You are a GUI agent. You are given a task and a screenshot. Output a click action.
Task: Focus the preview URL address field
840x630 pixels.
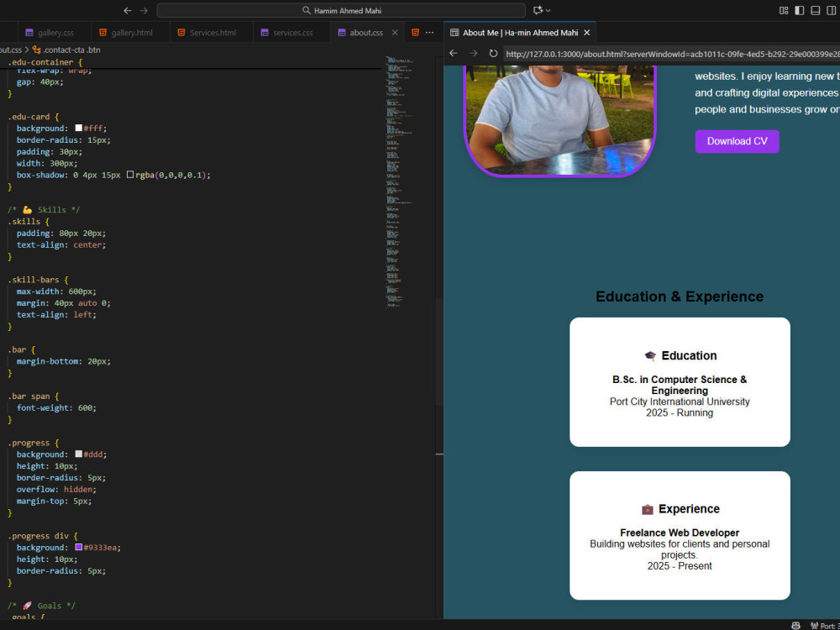tap(672, 54)
